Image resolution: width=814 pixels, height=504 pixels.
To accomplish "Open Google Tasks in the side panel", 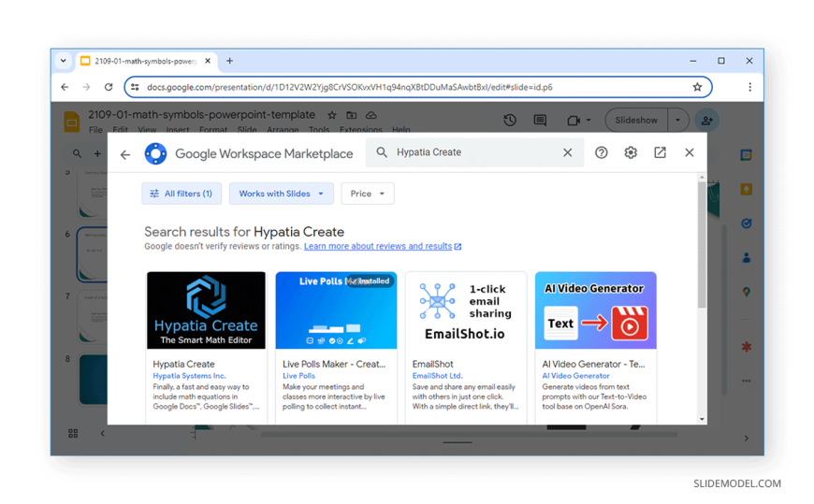I will [746, 223].
